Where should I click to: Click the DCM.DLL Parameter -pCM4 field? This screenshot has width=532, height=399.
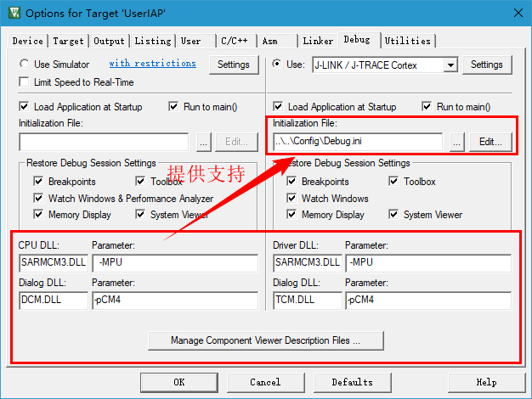(175, 301)
